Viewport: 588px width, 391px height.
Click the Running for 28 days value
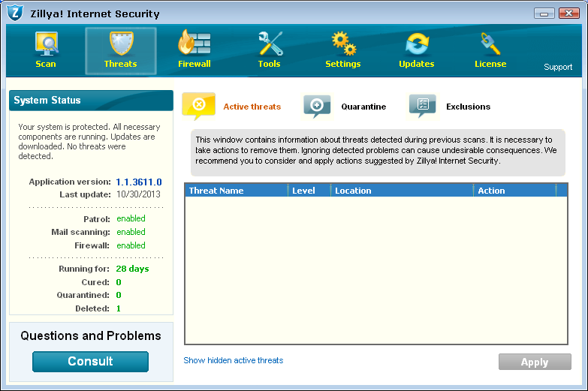(x=132, y=269)
